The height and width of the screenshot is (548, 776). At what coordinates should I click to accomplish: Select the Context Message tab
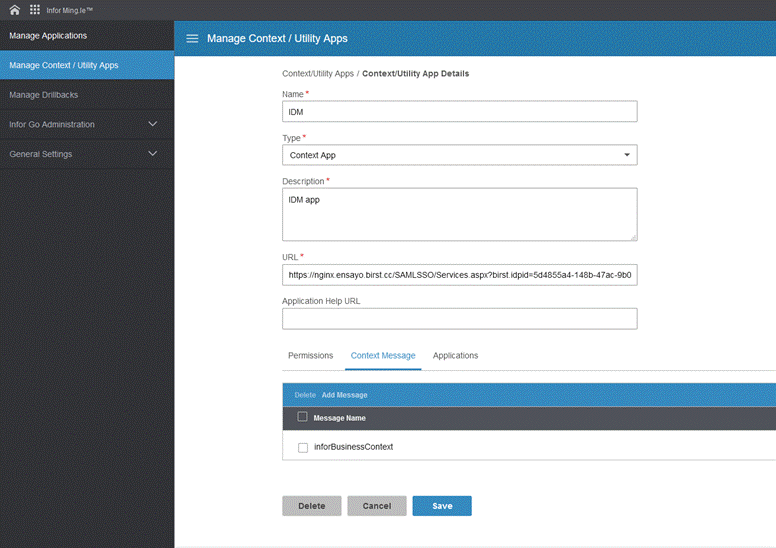tap(383, 356)
